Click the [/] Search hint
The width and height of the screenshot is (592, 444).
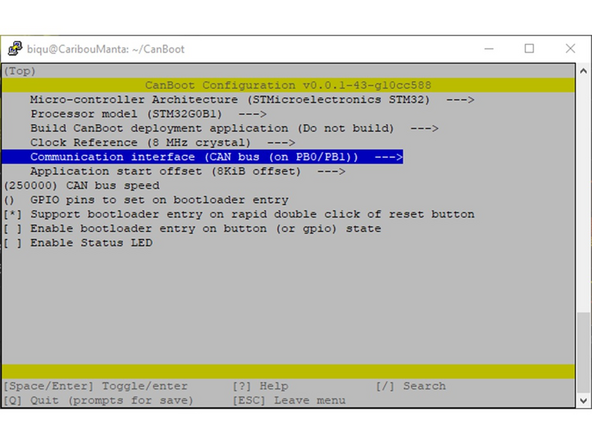(x=411, y=386)
